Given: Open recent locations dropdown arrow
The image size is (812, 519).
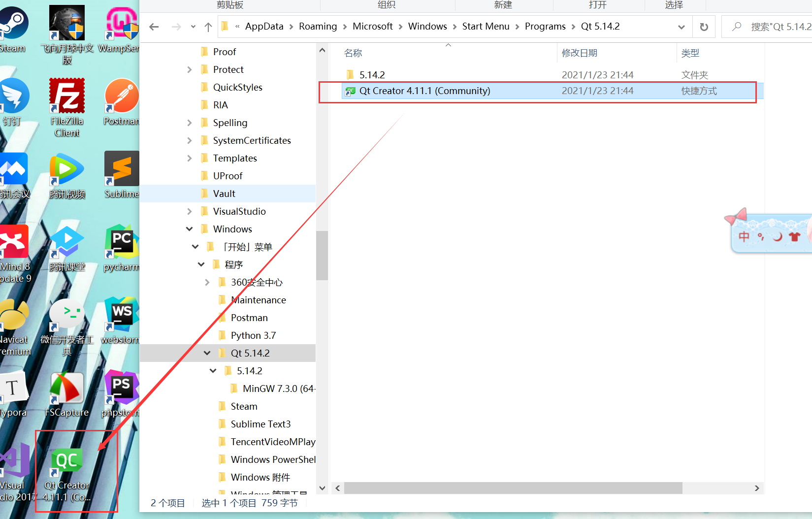Looking at the screenshot, I should pos(193,27).
